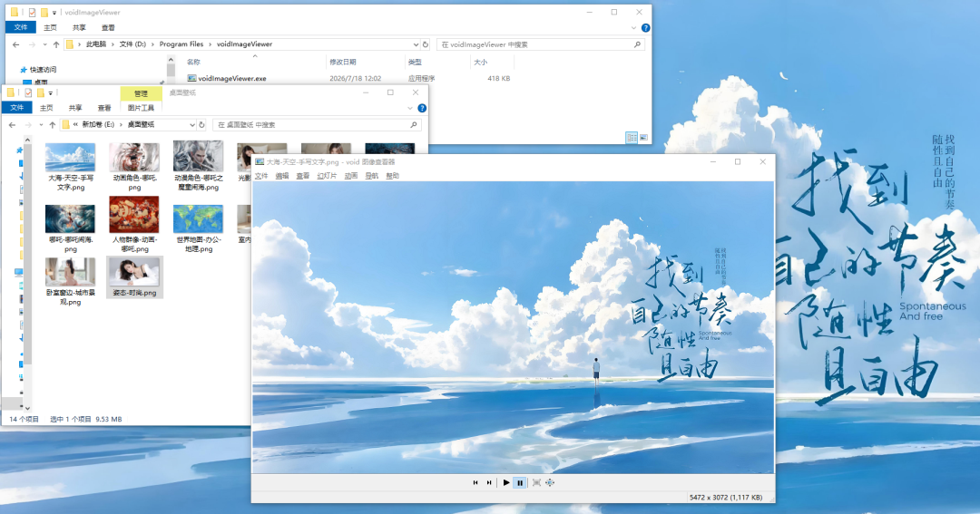Open 主页 tab in voidImageViewer explorer window
Image resolution: width=980 pixels, height=514 pixels.
(50, 27)
